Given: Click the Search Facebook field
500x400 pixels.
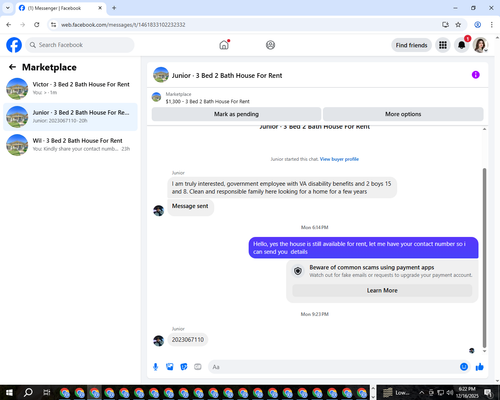Looking at the screenshot, I should click(x=80, y=45).
